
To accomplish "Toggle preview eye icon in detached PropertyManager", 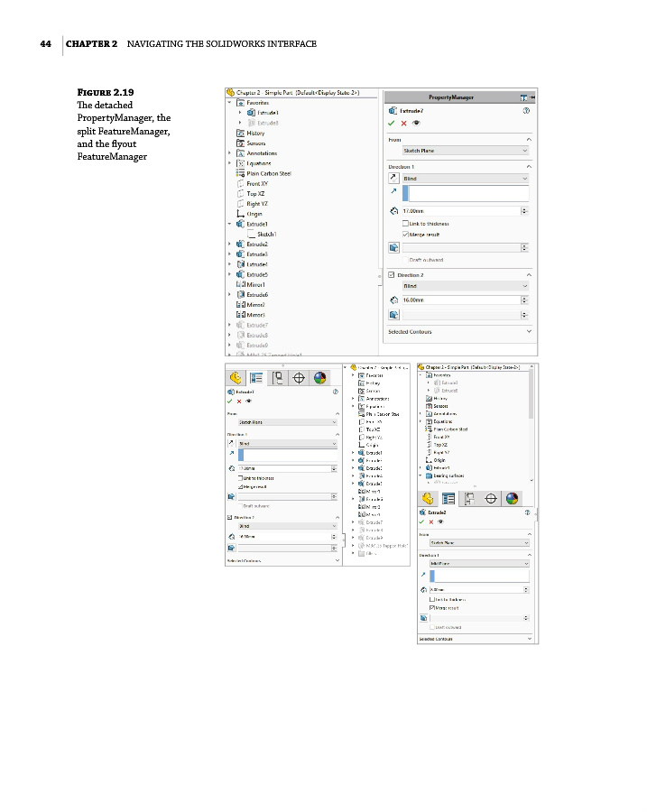I will tap(415, 123).
